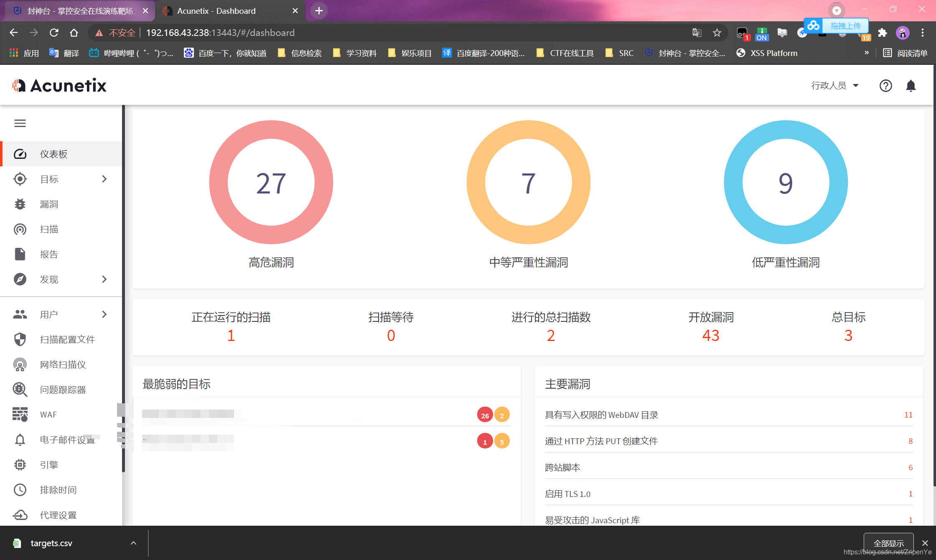Open a new browser tab
936x560 pixels.
point(319,11)
